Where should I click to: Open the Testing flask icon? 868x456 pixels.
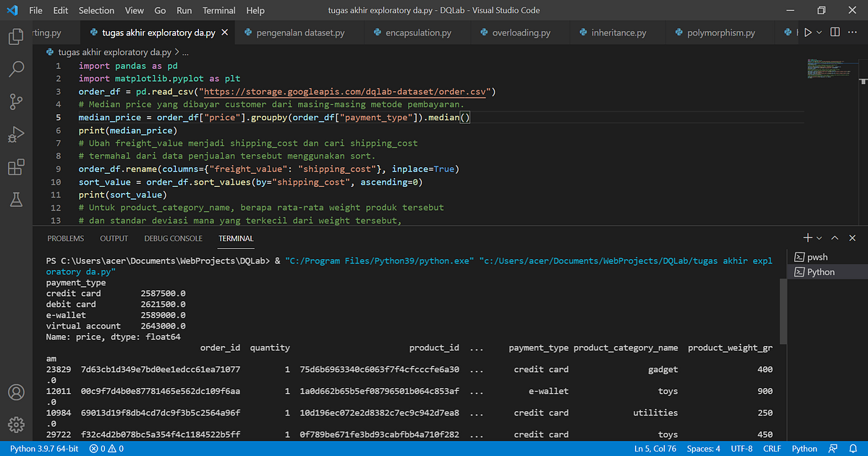pyautogui.click(x=16, y=199)
